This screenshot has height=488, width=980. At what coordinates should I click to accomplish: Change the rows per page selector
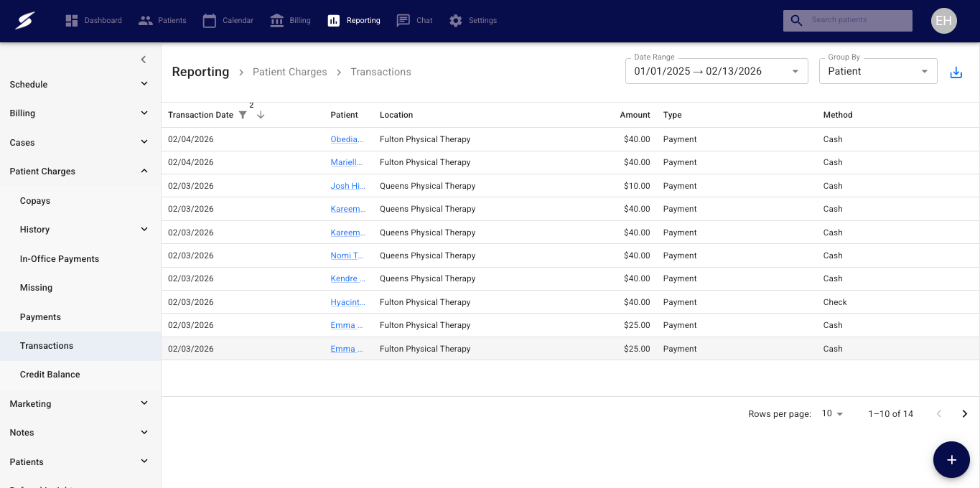click(832, 414)
